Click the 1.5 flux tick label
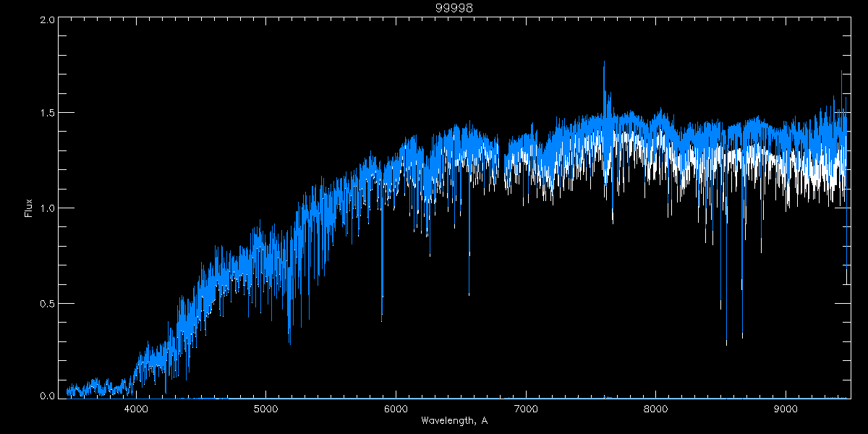 [x=48, y=114]
